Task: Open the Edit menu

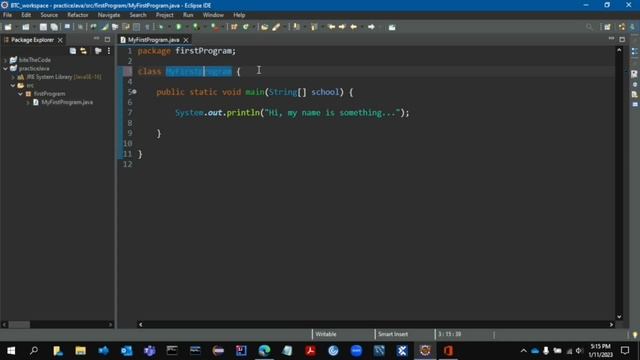Action: click(x=26, y=15)
